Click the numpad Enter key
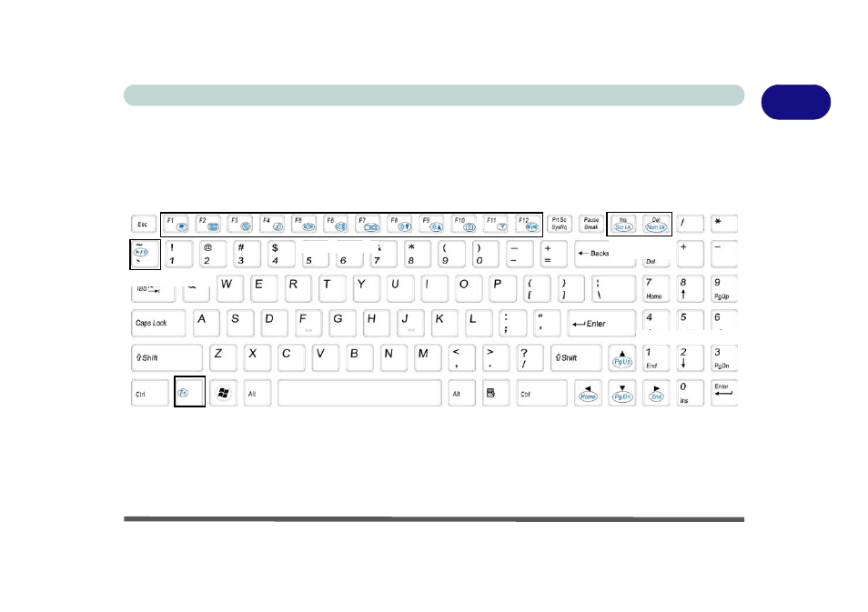868x612 pixels. [724, 393]
